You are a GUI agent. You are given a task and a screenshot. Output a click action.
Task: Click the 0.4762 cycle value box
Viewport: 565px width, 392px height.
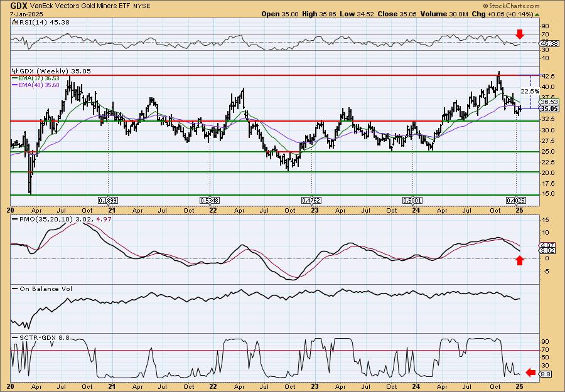[x=311, y=200]
